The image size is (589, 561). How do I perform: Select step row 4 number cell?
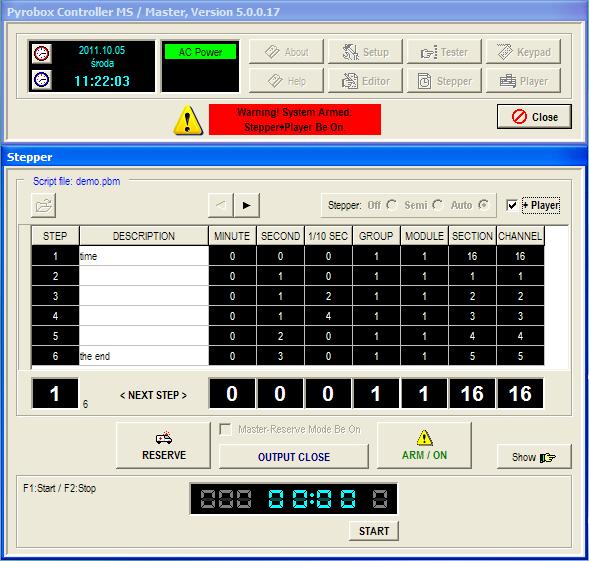tap(55, 316)
